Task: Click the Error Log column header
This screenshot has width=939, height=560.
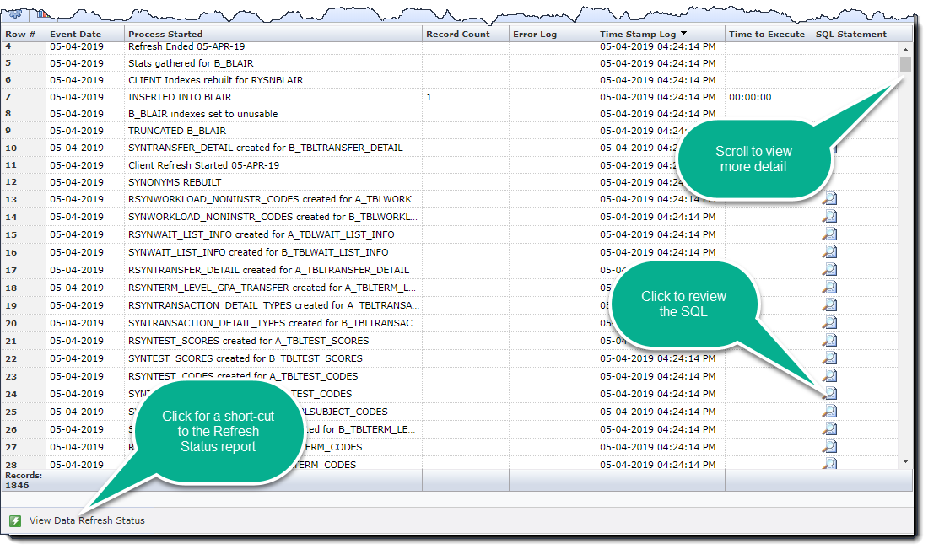Action: coord(535,35)
